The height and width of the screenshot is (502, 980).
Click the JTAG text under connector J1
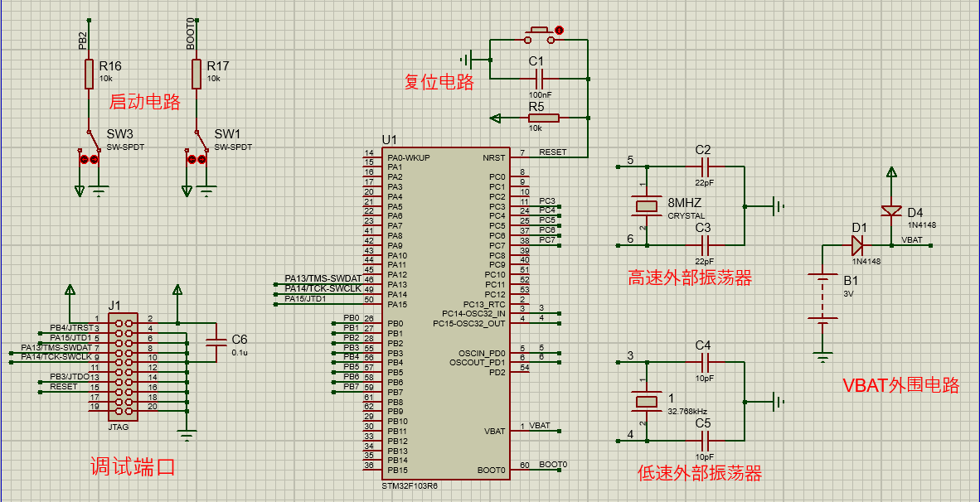118,427
